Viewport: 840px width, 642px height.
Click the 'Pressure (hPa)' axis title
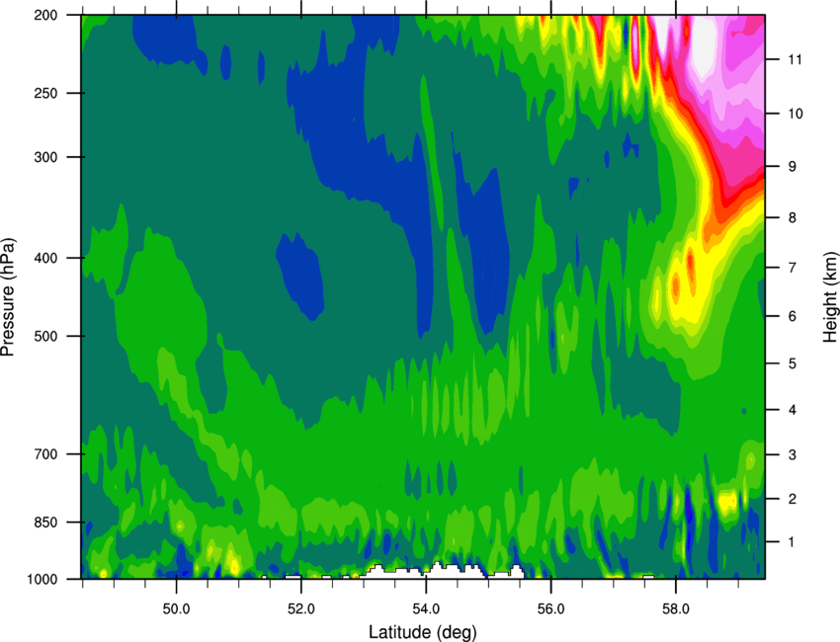[8, 296]
